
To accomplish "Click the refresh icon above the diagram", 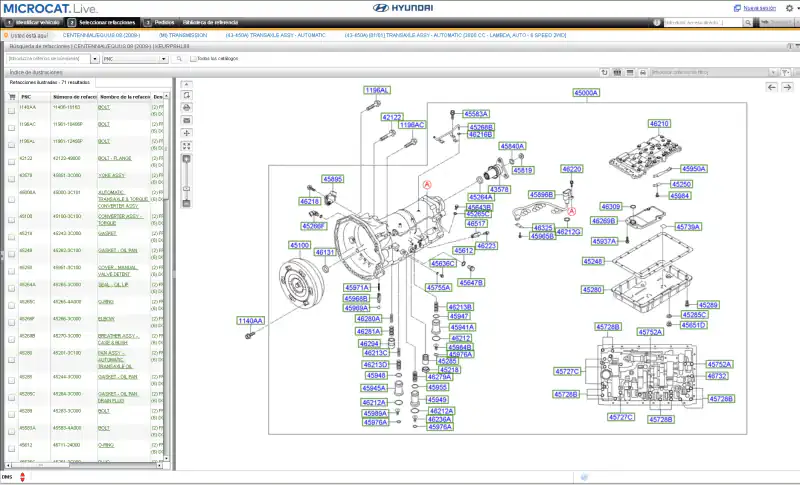I will click(x=605, y=72).
